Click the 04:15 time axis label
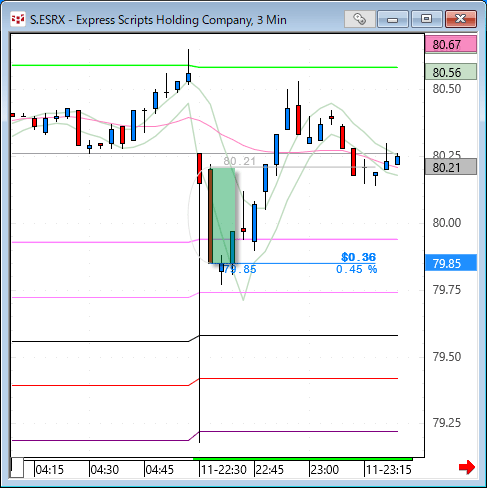487x488 pixels. 49,470
